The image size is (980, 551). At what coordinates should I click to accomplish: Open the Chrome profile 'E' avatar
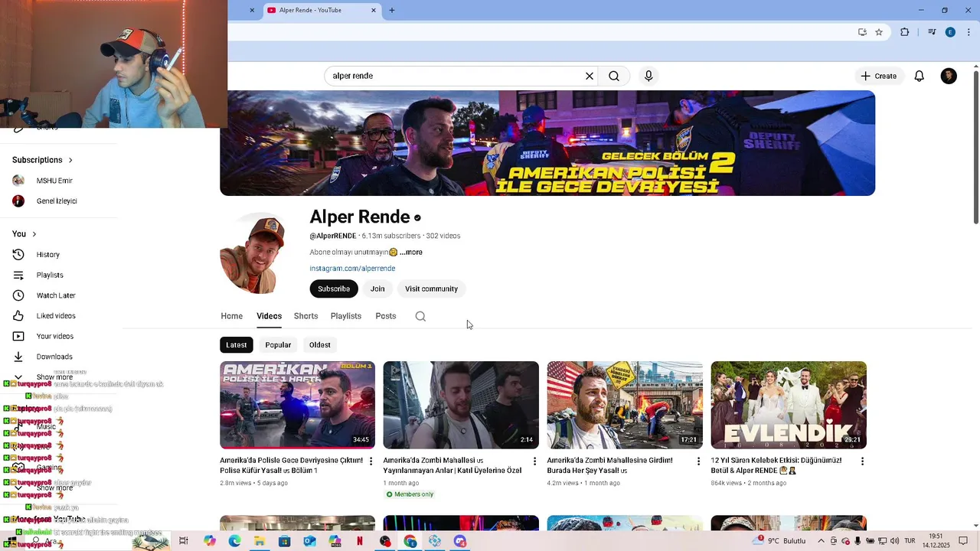click(x=950, y=32)
